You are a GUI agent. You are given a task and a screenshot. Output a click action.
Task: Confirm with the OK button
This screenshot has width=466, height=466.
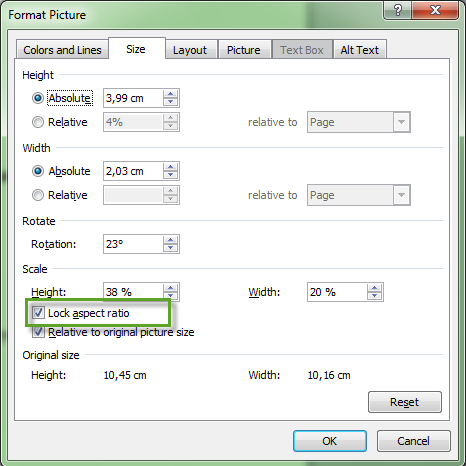tap(330, 441)
